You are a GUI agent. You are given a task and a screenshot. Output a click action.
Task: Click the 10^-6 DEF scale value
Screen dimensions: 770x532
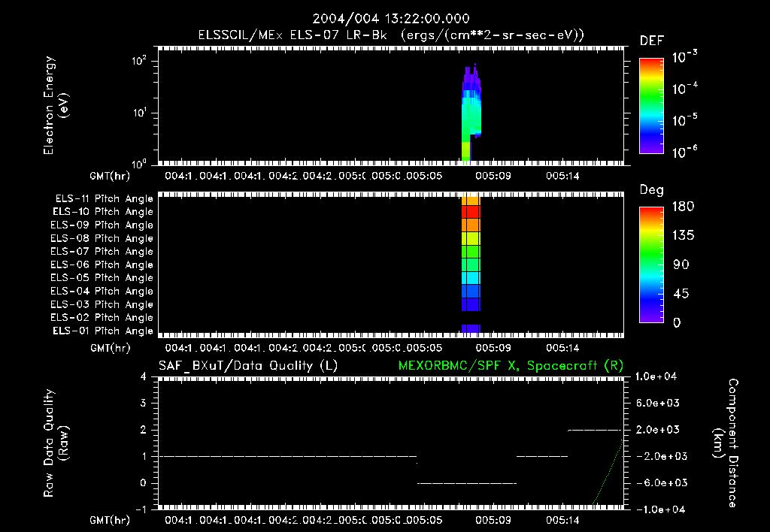[684, 152]
